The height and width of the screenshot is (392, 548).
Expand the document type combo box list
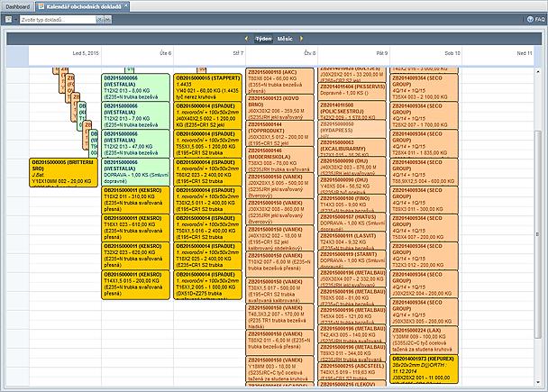tap(107, 20)
